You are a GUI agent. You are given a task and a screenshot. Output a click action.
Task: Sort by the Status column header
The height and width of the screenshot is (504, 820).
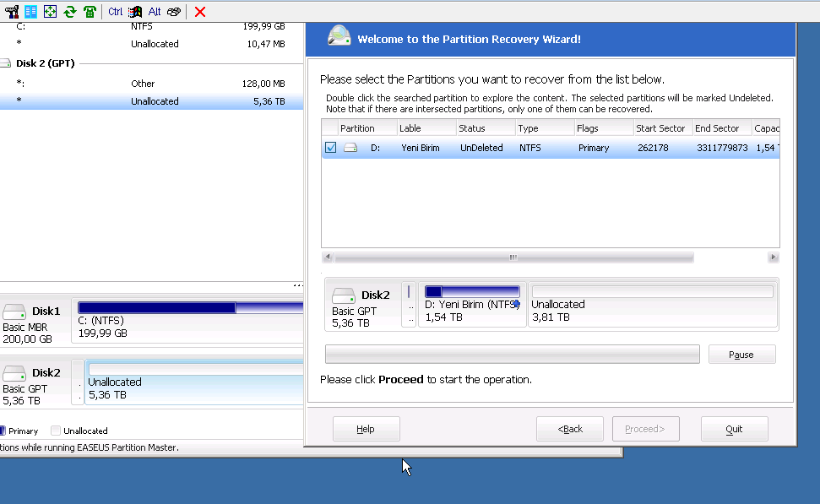485,128
